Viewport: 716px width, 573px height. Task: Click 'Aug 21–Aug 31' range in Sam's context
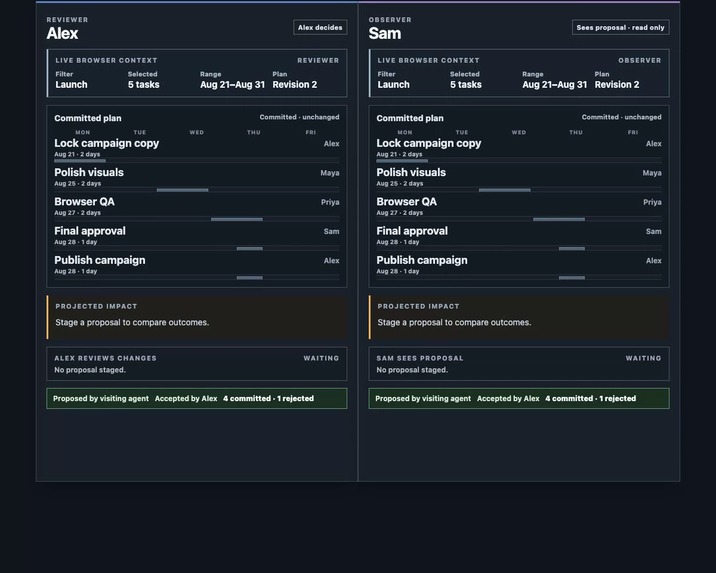click(x=555, y=84)
